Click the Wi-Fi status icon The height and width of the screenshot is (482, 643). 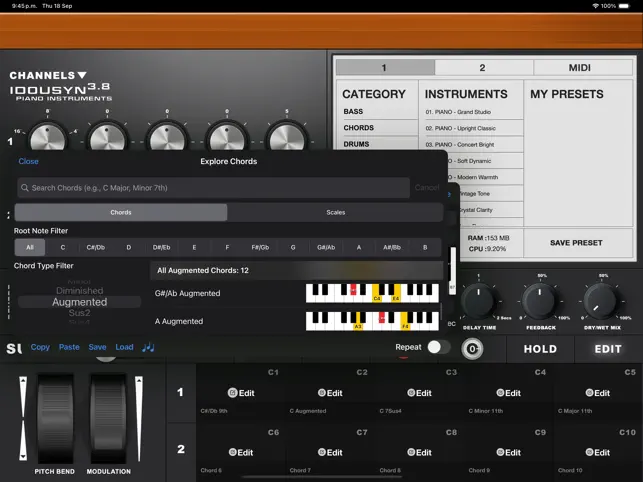595,6
